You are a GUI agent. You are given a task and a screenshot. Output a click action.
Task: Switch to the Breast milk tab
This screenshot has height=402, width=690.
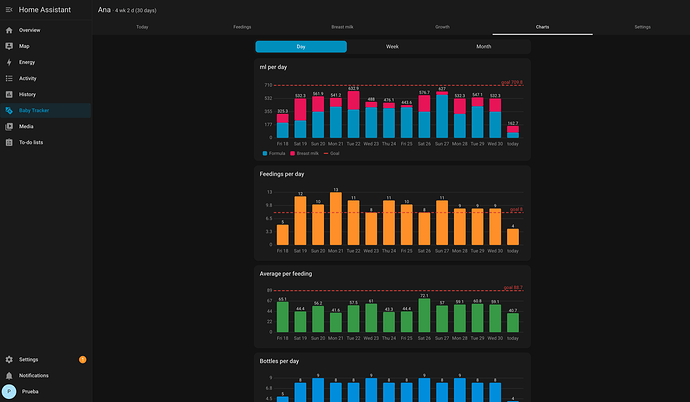(x=342, y=27)
